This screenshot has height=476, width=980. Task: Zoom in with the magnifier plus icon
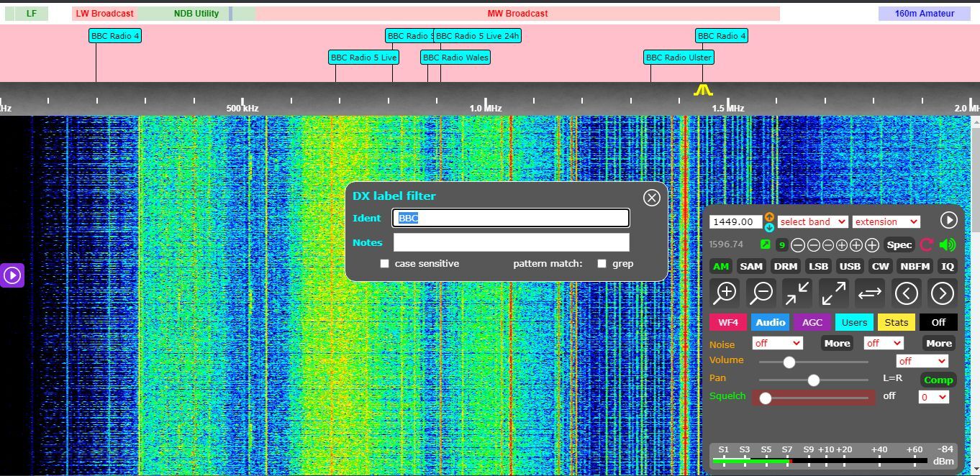(x=725, y=293)
